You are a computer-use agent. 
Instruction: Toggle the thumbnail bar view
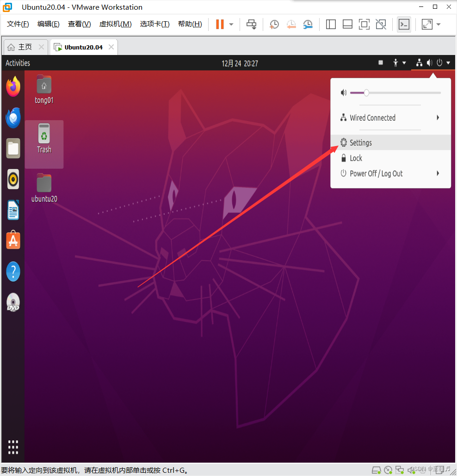pos(347,24)
